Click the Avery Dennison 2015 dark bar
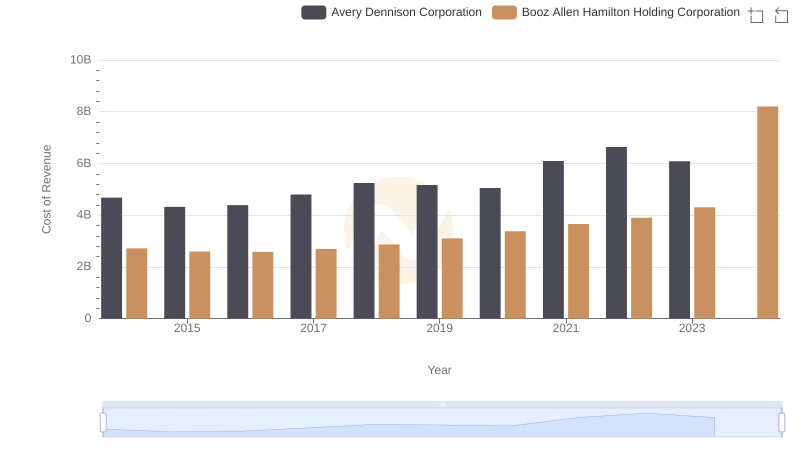 coord(174,263)
